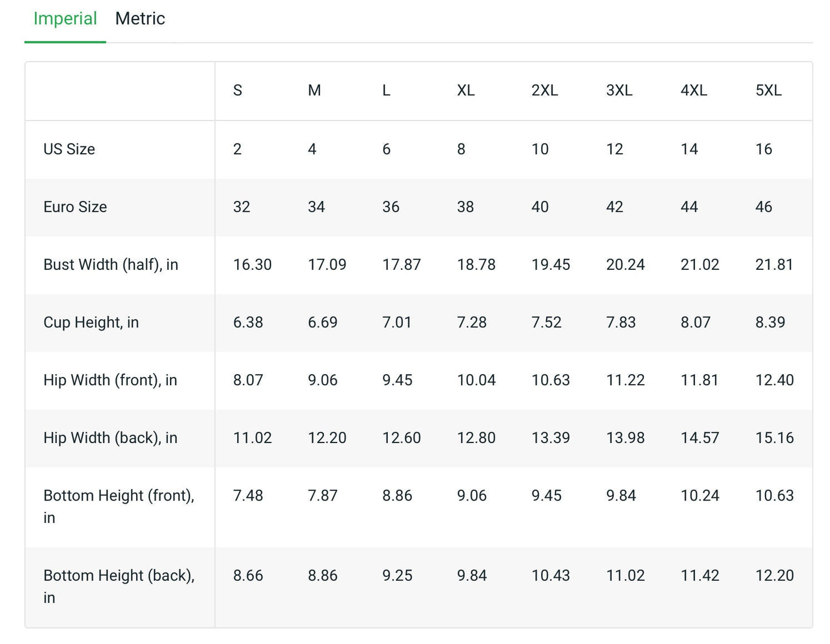
Task: Click the Hip Width (back) row label
Action: tap(110, 438)
